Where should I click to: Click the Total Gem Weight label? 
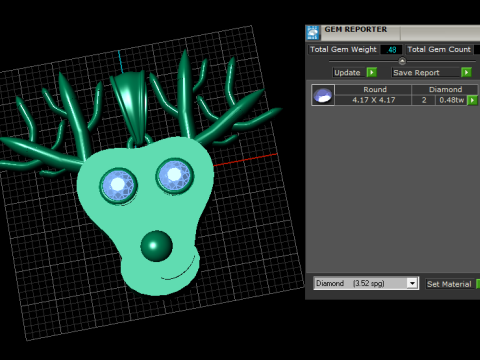(343, 50)
